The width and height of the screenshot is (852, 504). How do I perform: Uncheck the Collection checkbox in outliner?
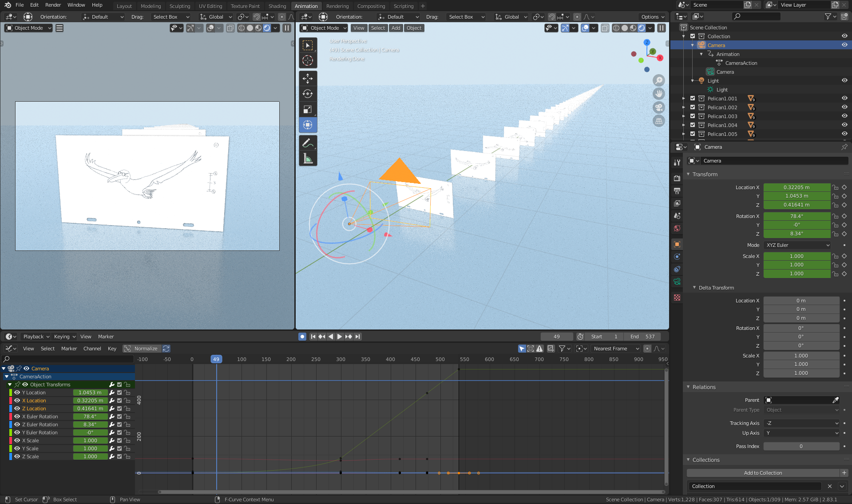[693, 36]
